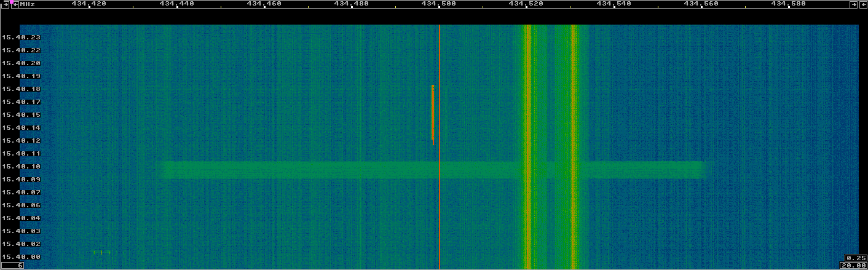
Task: Click the strong carrier band near 434.530
Action: click(x=573, y=146)
